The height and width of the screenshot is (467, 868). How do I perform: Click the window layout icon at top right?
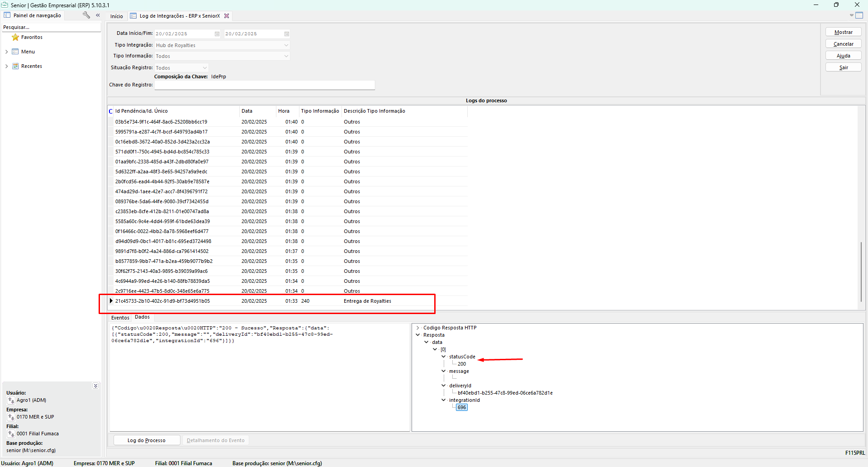click(859, 15)
